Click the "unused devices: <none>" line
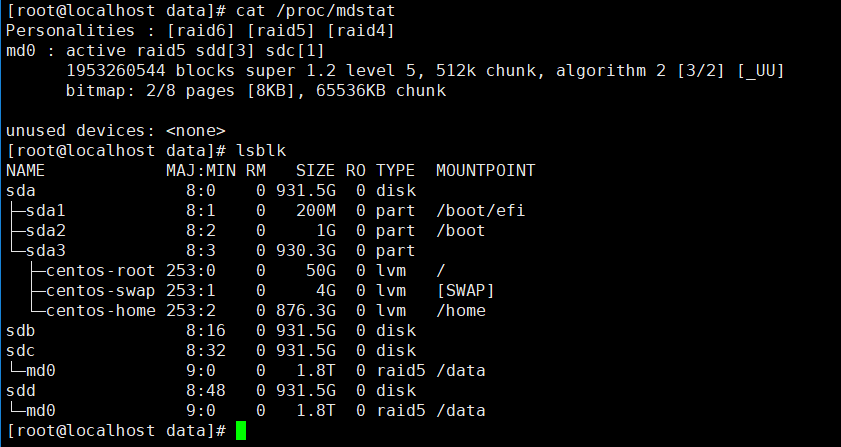Viewport: 841px width, 447px height. [116, 131]
